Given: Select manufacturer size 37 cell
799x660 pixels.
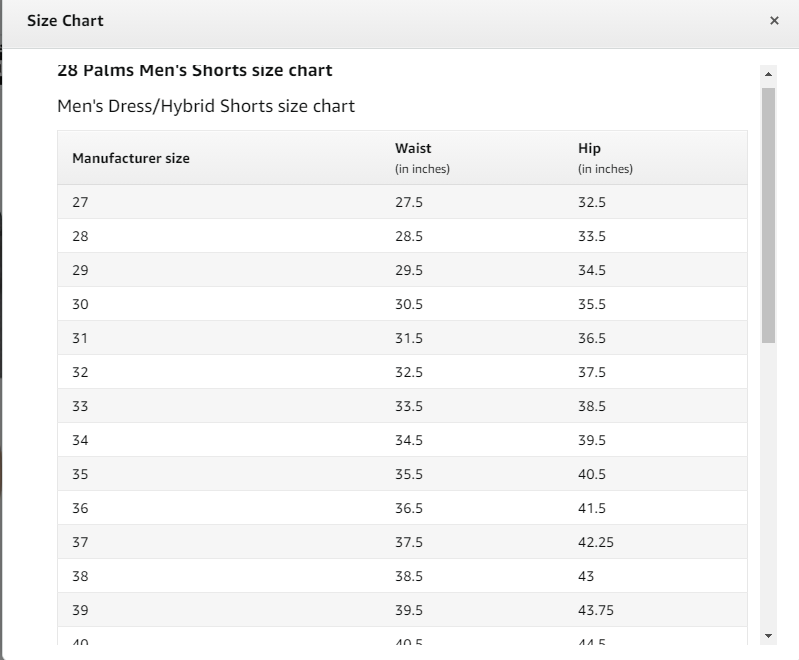Looking at the screenshot, I should click(81, 542).
